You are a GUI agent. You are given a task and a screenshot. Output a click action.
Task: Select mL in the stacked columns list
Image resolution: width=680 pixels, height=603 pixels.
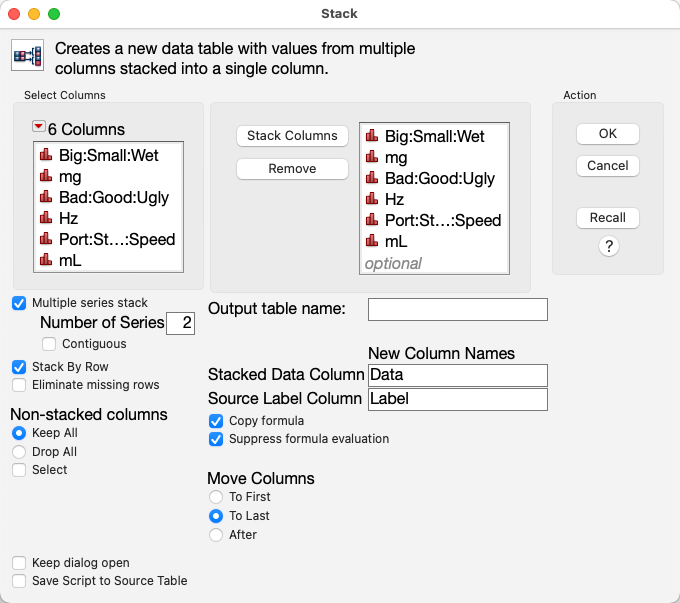(397, 241)
